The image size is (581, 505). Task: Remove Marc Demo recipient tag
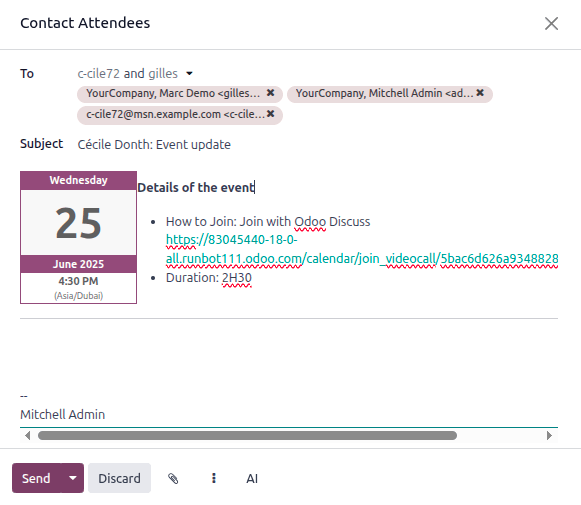pyautogui.click(x=270, y=93)
